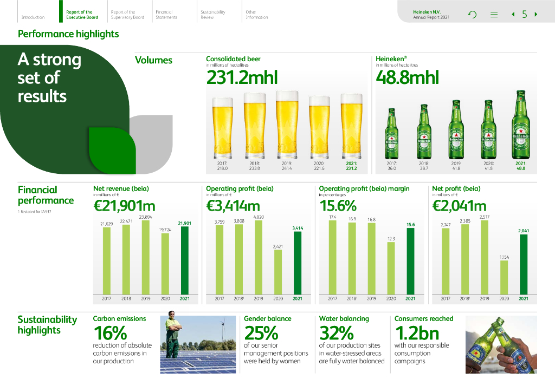Click the Net profit (beia) chart title

(x=456, y=189)
